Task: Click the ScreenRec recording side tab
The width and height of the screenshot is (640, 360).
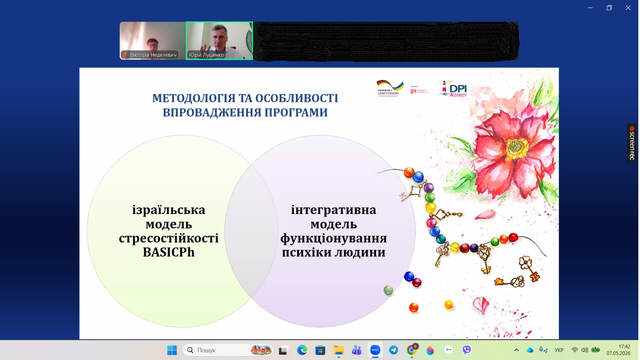Action: [632, 143]
